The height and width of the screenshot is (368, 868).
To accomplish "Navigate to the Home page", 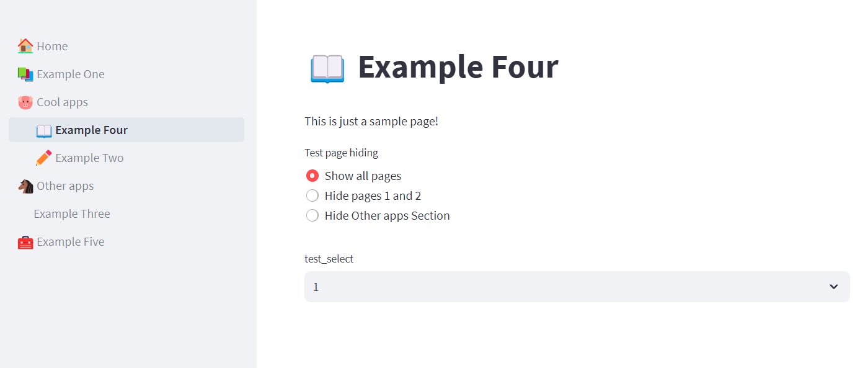I will coord(51,45).
